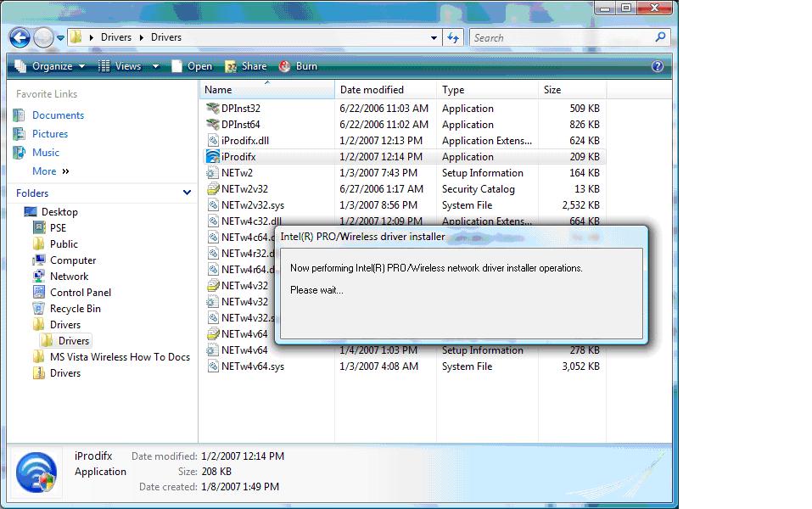Image resolution: width=812 pixels, height=509 pixels.
Task: Select the iProdifx.dll file icon
Action: click(x=213, y=140)
